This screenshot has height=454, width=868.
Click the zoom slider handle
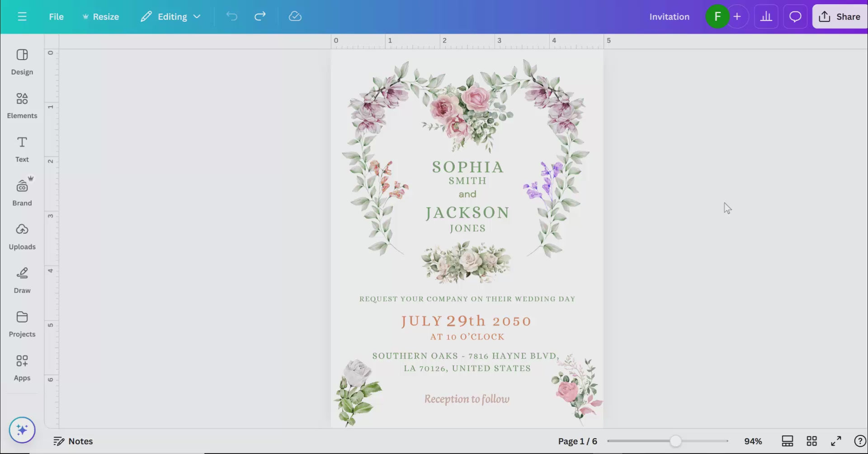675,441
